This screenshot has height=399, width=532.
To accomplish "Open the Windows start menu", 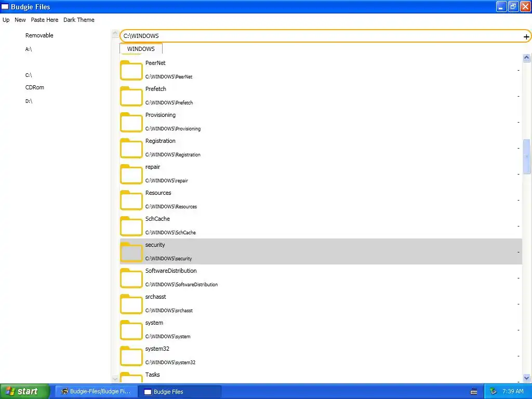I will 25,392.
